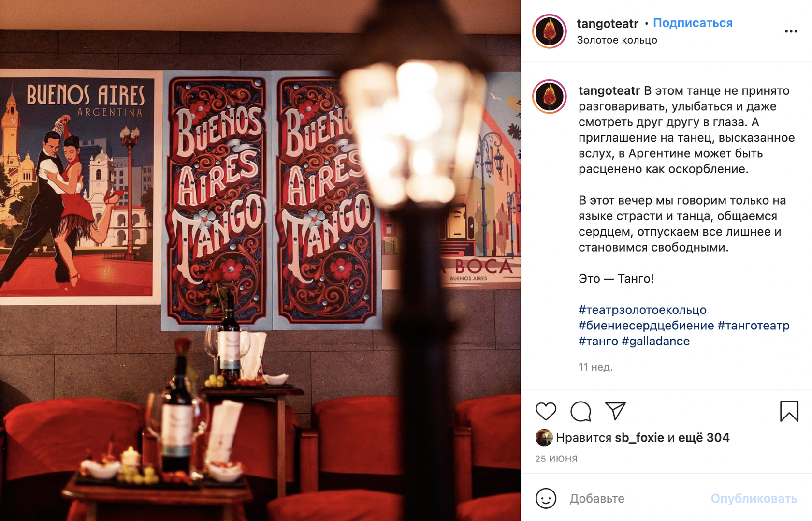View list of ещё 304 likes
This screenshot has height=521, width=812.
point(704,437)
